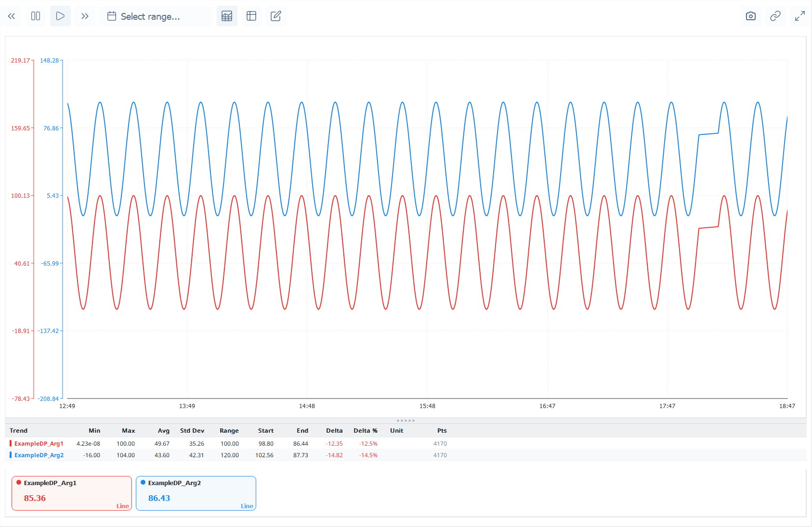Image resolution: width=812 pixels, height=527 pixels.
Task: Open the Line type label on ExampleDP_Arg2 card
Action: pyautogui.click(x=247, y=506)
